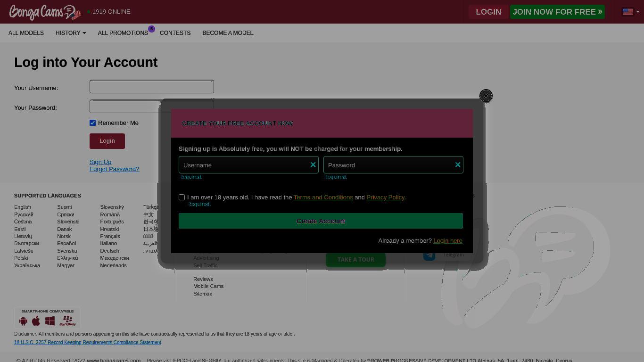The image size is (644, 362).
Task: Open the All Models menu item
Action: [26, 33]
